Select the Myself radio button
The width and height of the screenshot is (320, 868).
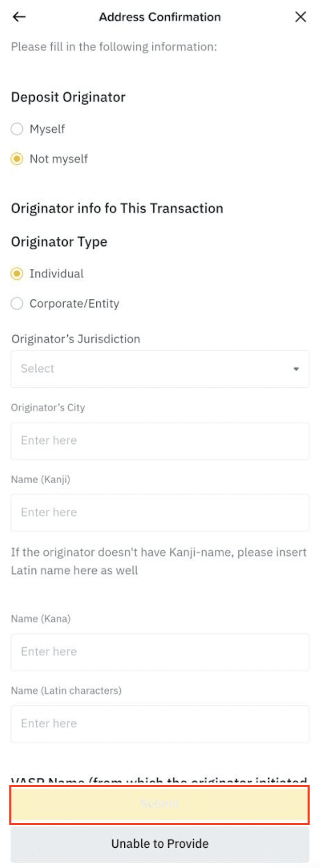point(17,129)
